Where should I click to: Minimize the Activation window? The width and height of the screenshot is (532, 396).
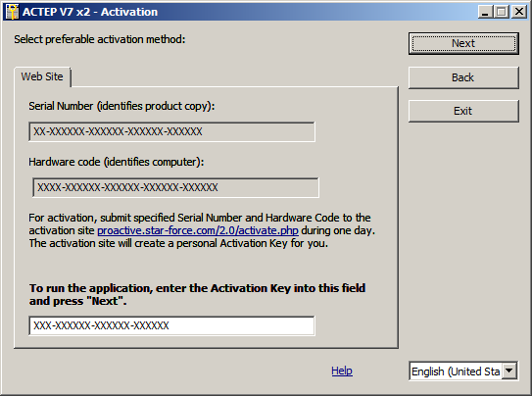[485, 12]
